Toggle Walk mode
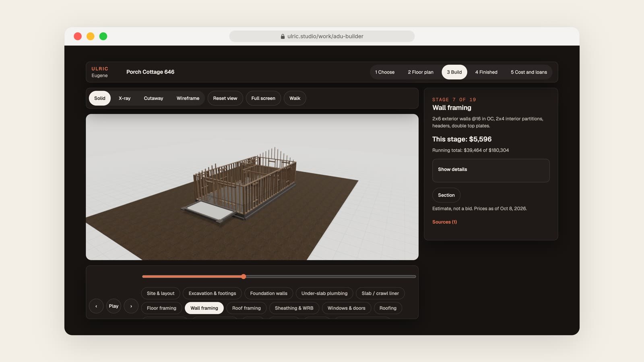644x362 pixels. point(295,98)
